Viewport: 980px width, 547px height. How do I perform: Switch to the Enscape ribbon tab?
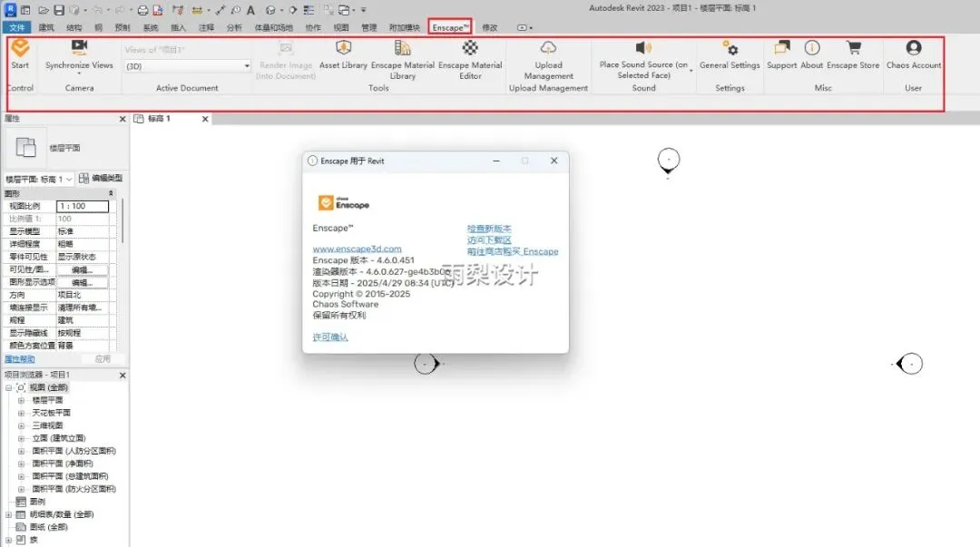point(450,27)
